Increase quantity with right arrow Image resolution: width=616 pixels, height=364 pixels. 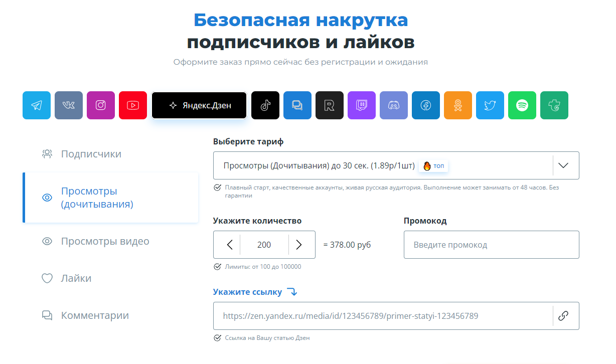click(299, 245)
